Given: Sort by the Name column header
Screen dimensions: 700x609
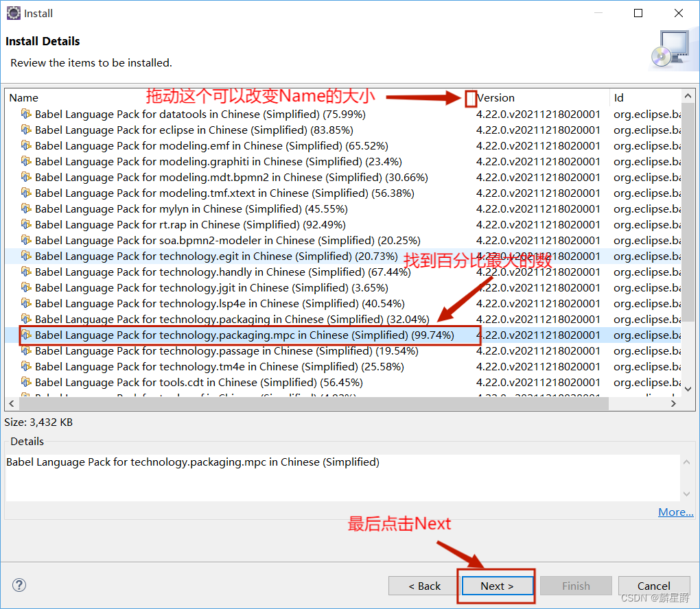Looking at the screenshot, I should pos(237,97).
